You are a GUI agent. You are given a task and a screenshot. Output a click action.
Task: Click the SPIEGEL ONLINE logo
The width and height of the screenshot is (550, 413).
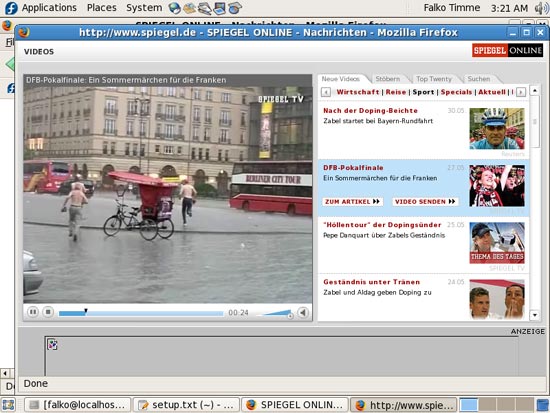point(507,51)
